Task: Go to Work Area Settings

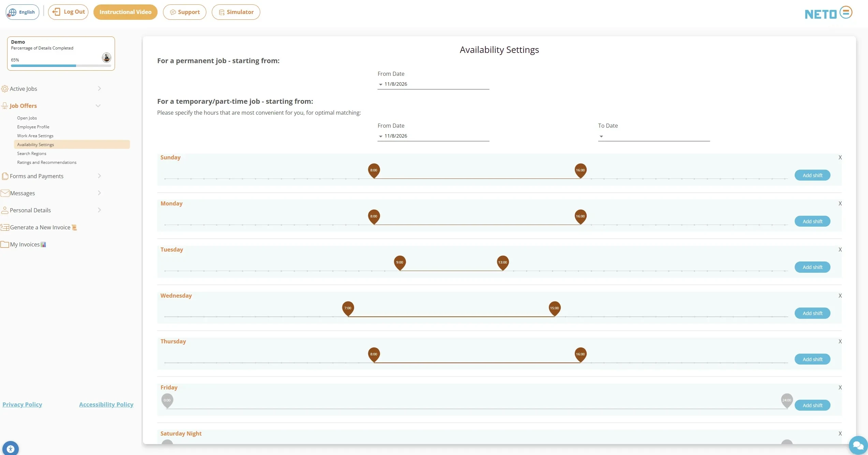Action: [35, 136]
